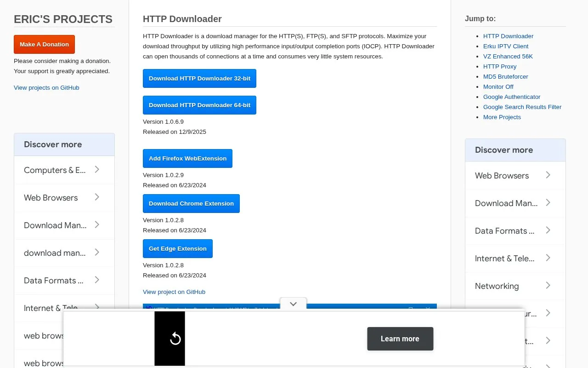Viewport: 588px width, 368px height.
Task: Click the arrow beside lowercase 'download man...'
Action: (97, 253)
